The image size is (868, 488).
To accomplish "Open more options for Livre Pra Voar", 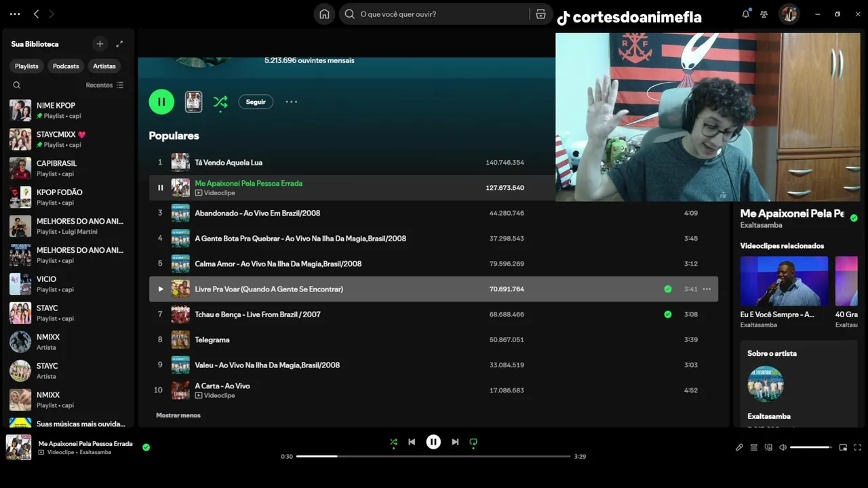I will 707,289.
